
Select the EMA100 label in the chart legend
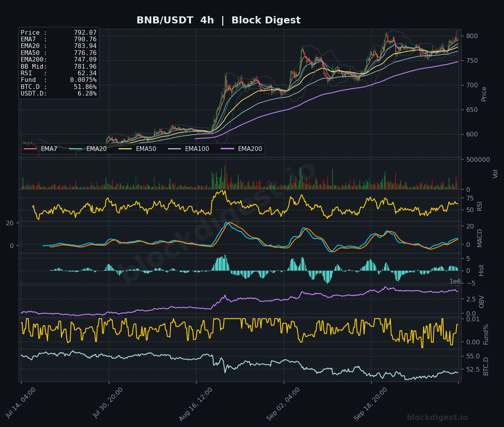click(197, 149)
